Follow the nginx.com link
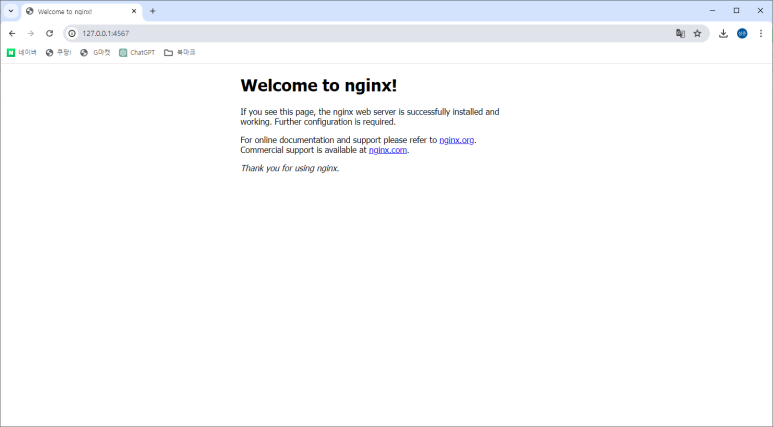Viewport: 773px width, 427px height. (x=388, y=150)
